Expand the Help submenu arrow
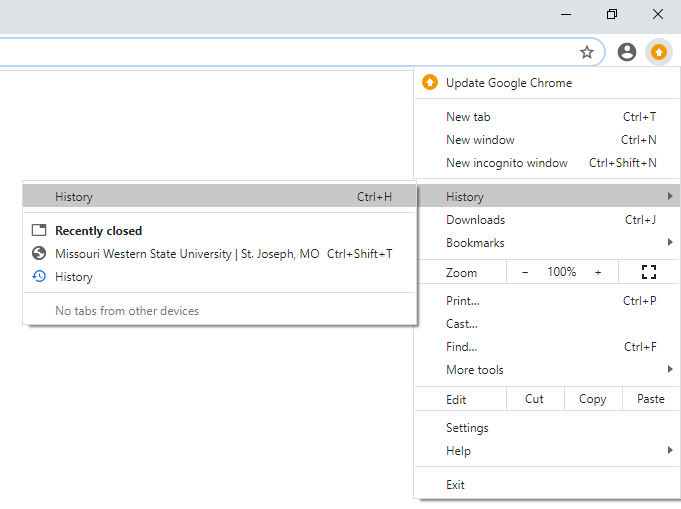This screenshot has width=681, height=509. (670, 451)
